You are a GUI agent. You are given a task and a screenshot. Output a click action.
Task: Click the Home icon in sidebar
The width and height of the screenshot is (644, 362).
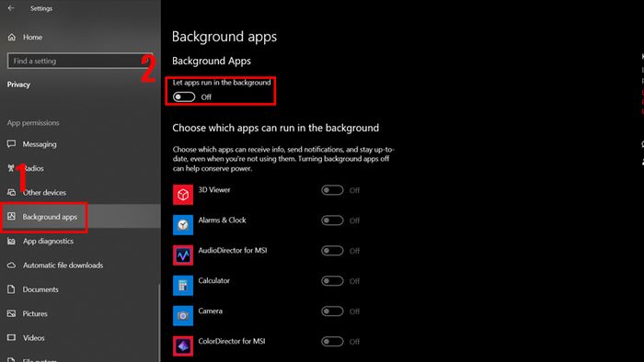(x=11, y=38)
